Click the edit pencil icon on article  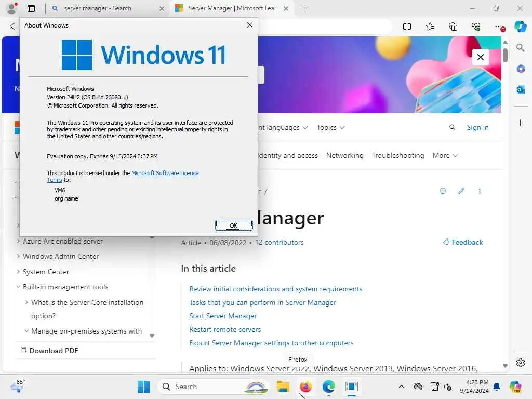click(x=461, y=191)
